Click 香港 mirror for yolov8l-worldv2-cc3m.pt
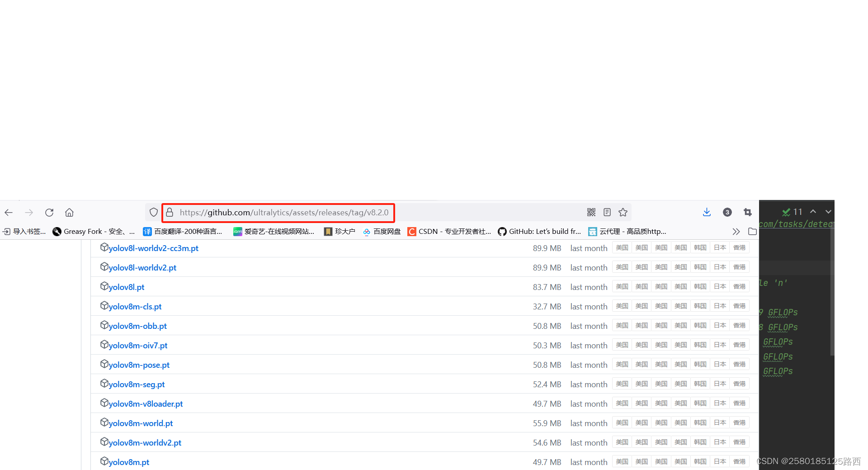The width and height of the screenshot is (868, 470). (x=740, y=248)
